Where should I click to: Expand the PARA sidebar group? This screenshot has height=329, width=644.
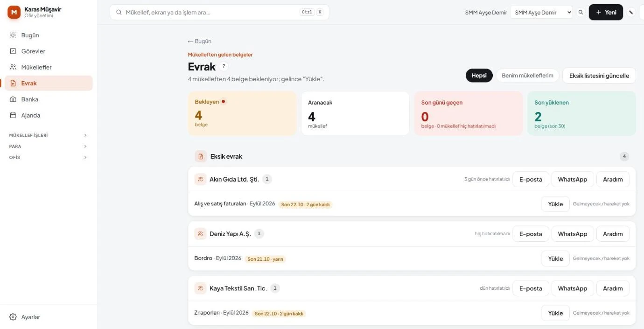pyautogui.click(x=49, y=147)
